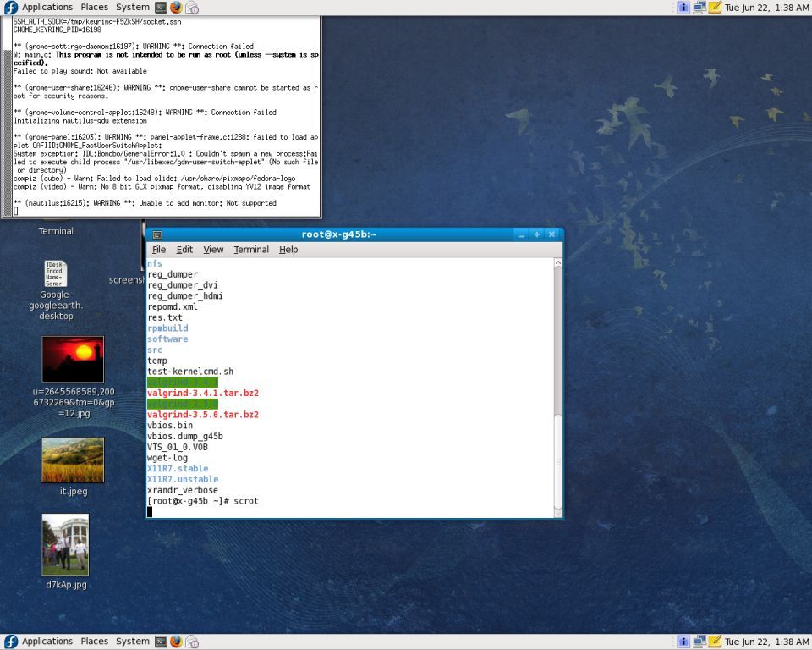Launch Firefox from the bottom panel
Image resolution: width=812 pixels, height=650 pixels.
click(176, 642)
